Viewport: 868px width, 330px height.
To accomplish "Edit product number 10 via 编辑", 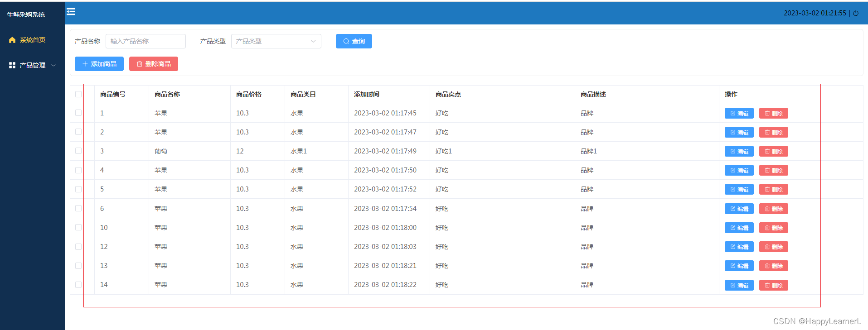I will [x=739, y=228].
